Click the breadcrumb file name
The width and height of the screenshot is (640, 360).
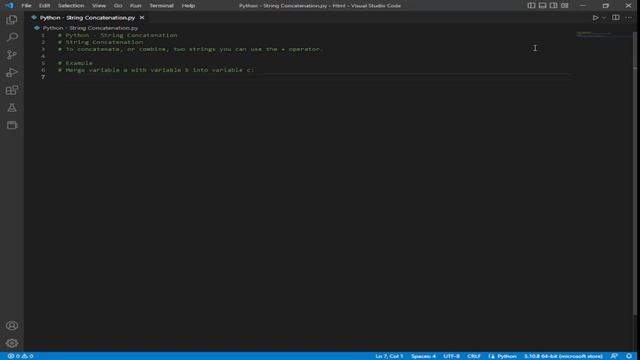click(x=90, y=28)
